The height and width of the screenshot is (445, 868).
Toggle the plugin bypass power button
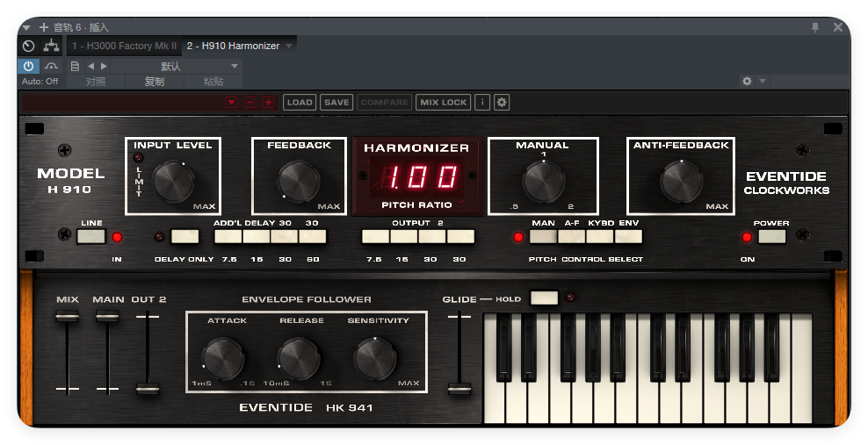click(28, 67)
